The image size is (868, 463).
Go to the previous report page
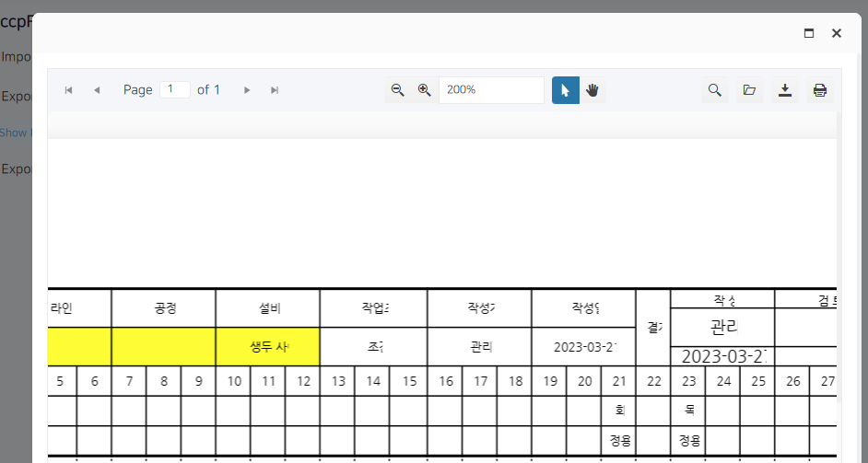click(x=97, y=90)
